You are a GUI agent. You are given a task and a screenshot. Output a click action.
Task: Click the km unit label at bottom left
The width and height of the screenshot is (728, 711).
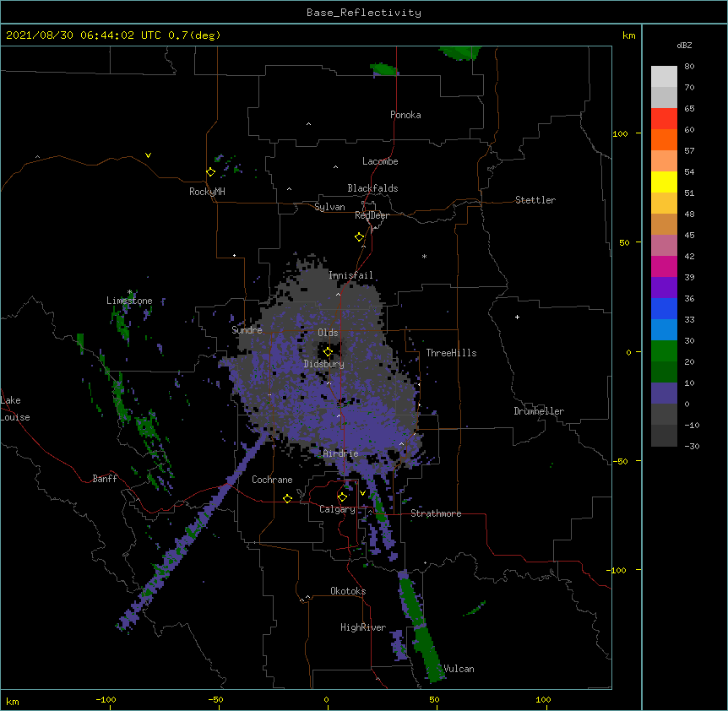point(13,701)
